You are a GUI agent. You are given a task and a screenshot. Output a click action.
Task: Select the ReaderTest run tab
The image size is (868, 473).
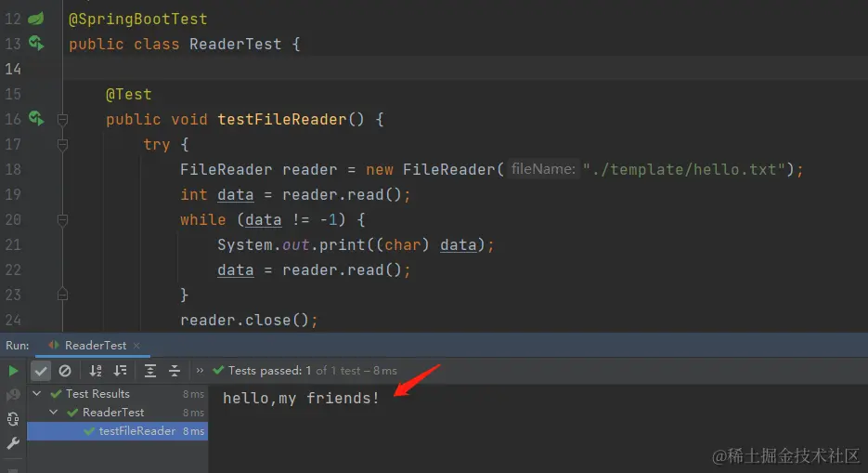coord(93,346)
